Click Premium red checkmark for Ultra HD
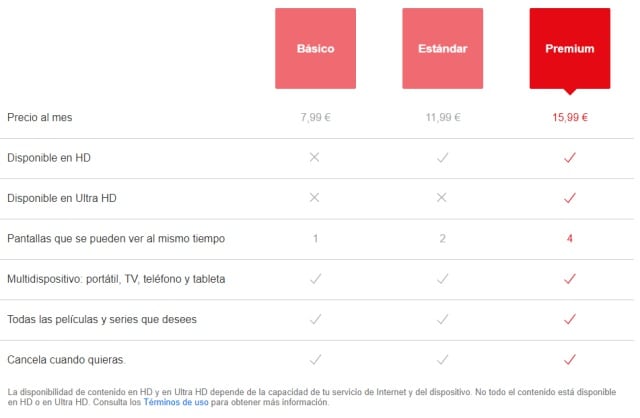The width and height of the screenshot is (640, 418). click(x=570, y=198)
